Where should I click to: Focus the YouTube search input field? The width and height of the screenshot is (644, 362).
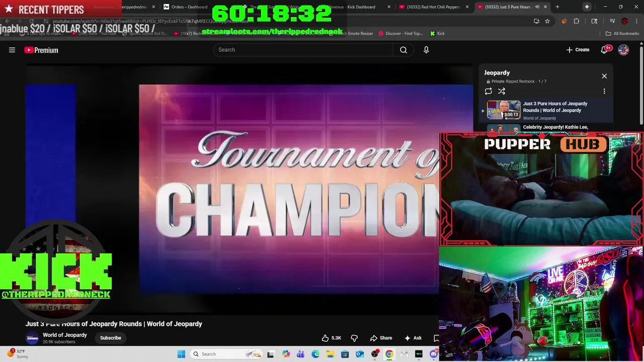pyautogui.click(x=303, y=50)
